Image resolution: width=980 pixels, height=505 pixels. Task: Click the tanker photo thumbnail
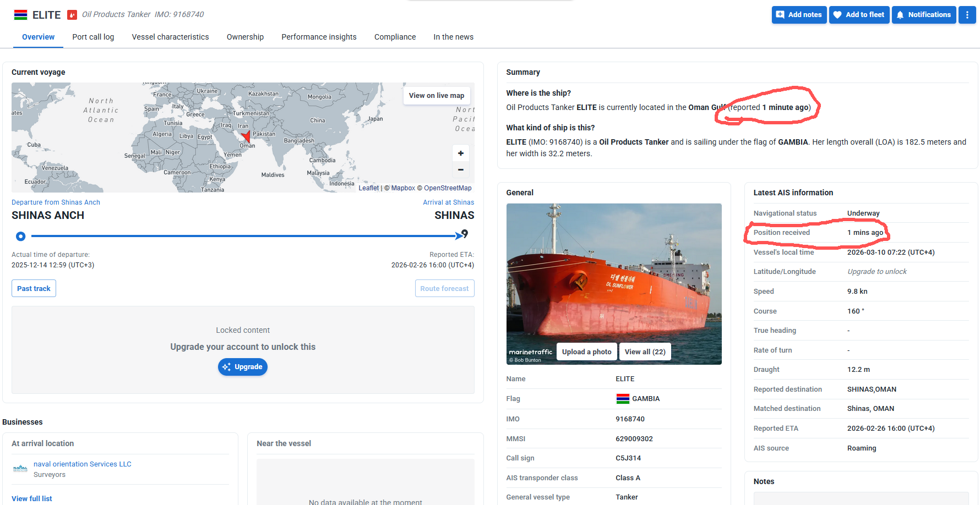(614, 284)
